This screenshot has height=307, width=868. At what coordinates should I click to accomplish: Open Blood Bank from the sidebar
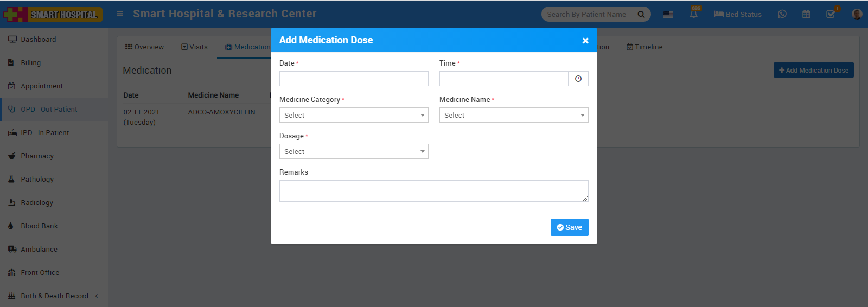54,226
